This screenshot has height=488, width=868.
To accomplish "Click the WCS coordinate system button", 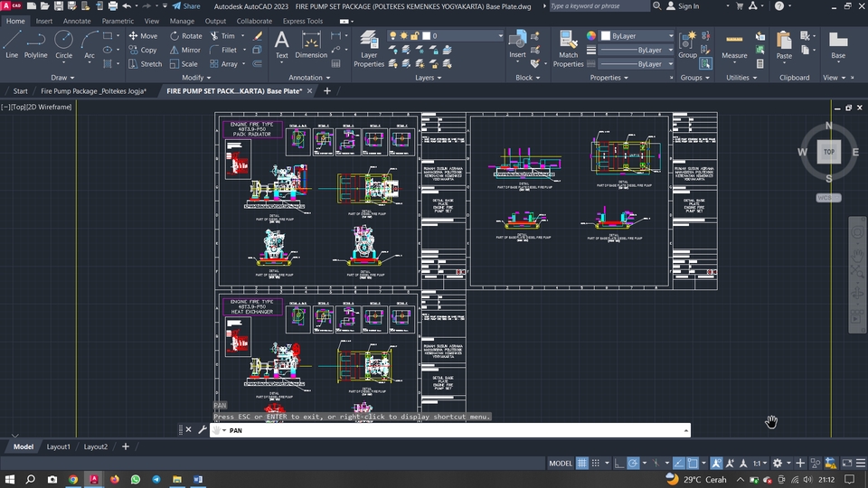I will pyautogui.click(x=828, y=198).
